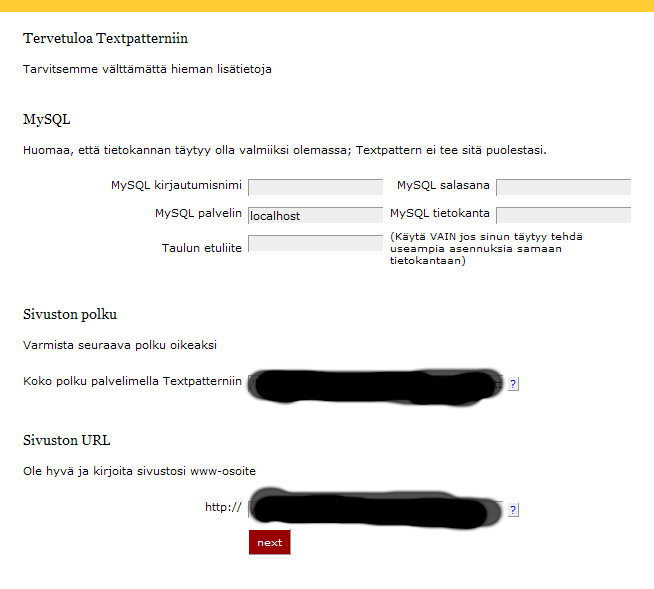
Task: Open help icon beside http:// URL field
Action: 513,510
